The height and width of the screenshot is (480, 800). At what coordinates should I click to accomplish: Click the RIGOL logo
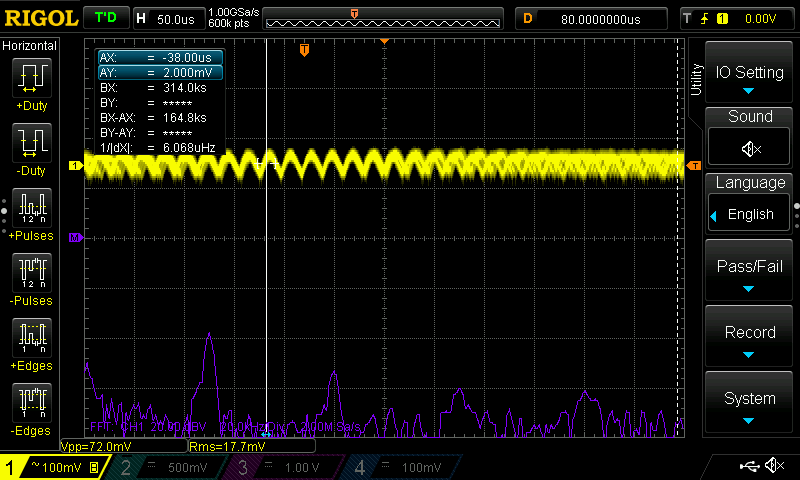click(40, 18)
